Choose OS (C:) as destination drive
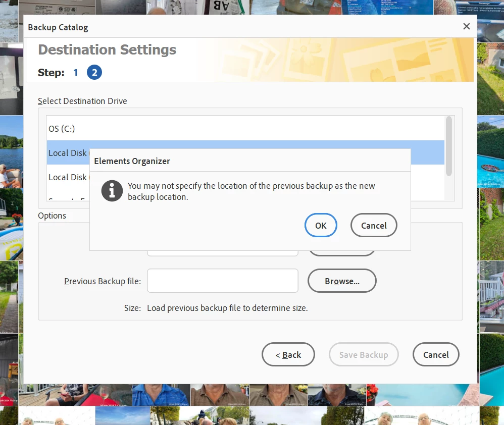Viewport: 504px width, 425px height. [x=245, y=129]
